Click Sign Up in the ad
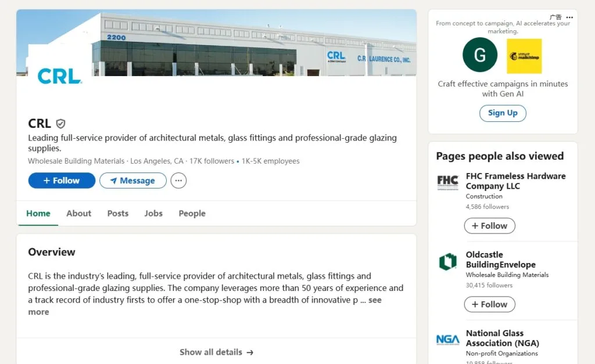Viewport: 595px width, 364px height. [x=503, y=113]
